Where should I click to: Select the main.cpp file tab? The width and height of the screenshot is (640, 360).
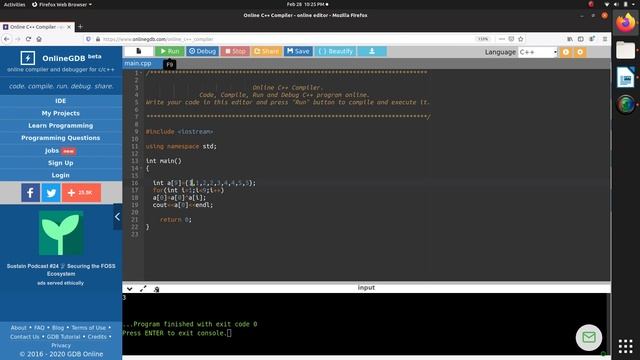138,63
